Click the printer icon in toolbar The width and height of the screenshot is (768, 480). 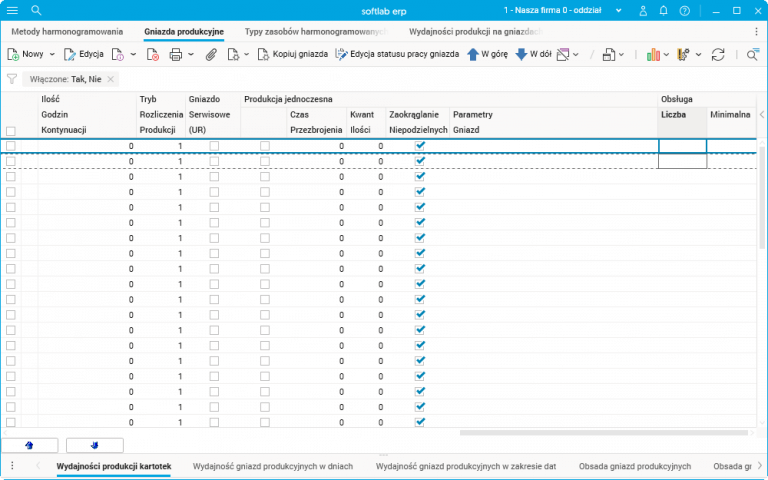175,54
